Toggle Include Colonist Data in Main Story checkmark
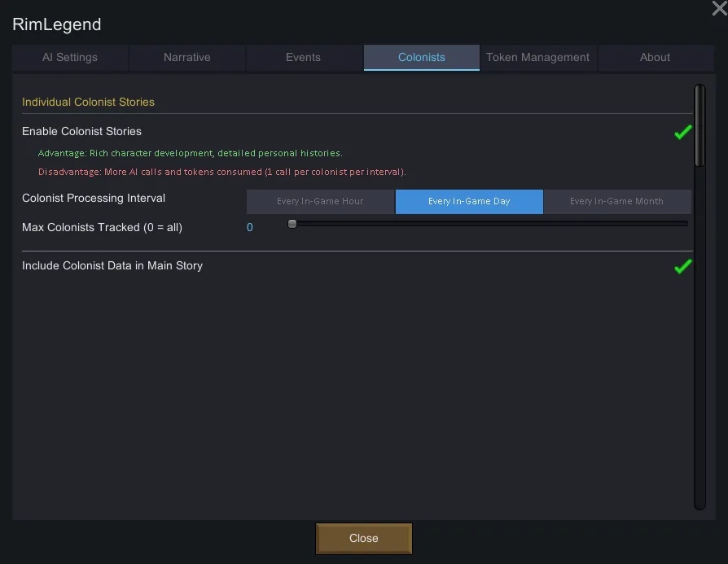728x564 pixels. [x=682, y=266]
